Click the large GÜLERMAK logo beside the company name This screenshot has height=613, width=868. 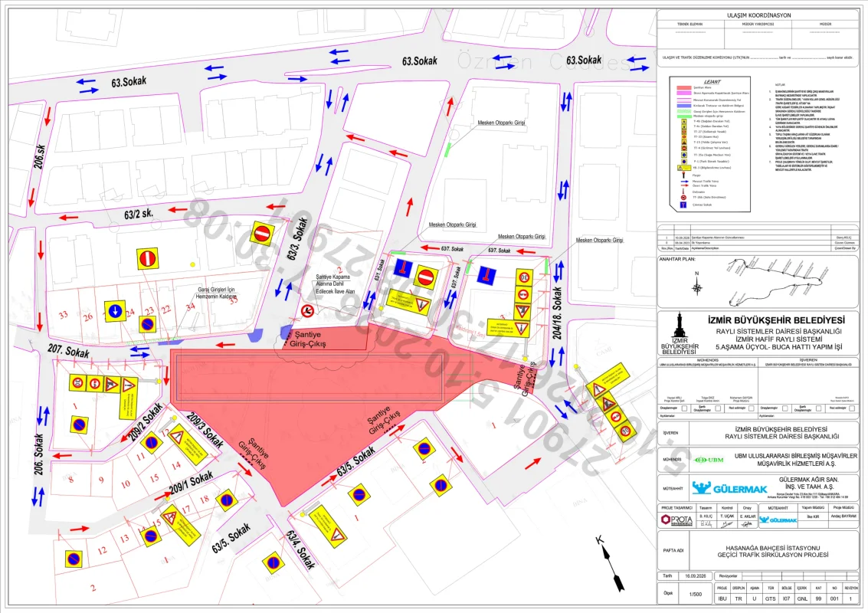click(729, 487)
